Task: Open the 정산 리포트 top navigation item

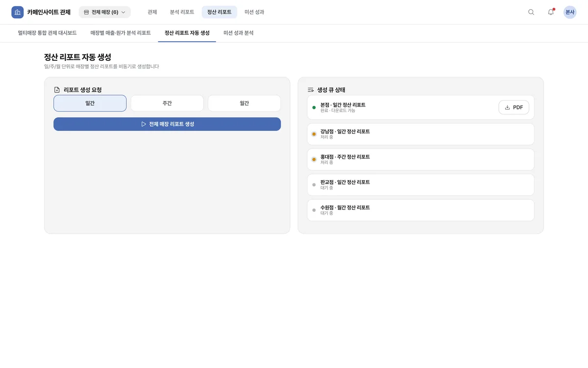Action: (x=220, y=12)
